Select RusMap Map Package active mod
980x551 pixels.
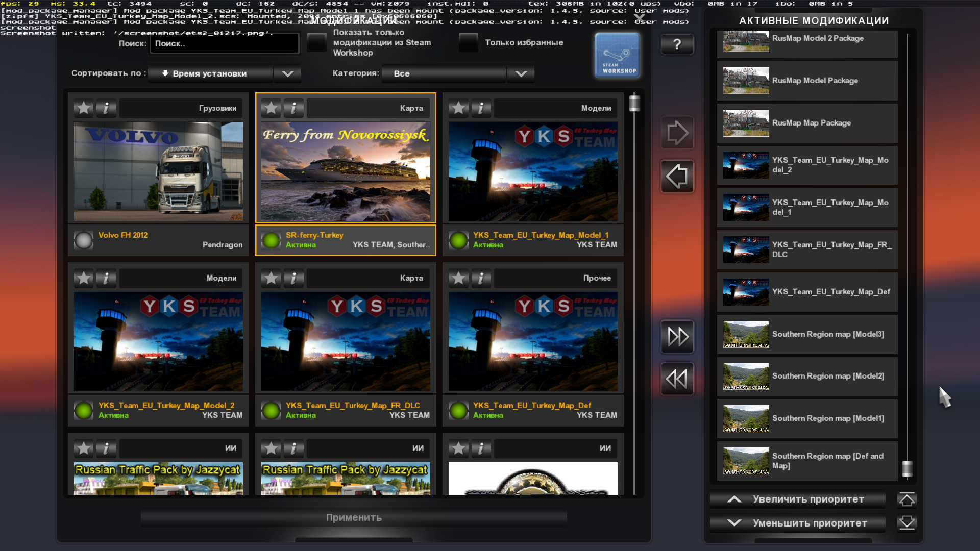click(x=807, y=123)
